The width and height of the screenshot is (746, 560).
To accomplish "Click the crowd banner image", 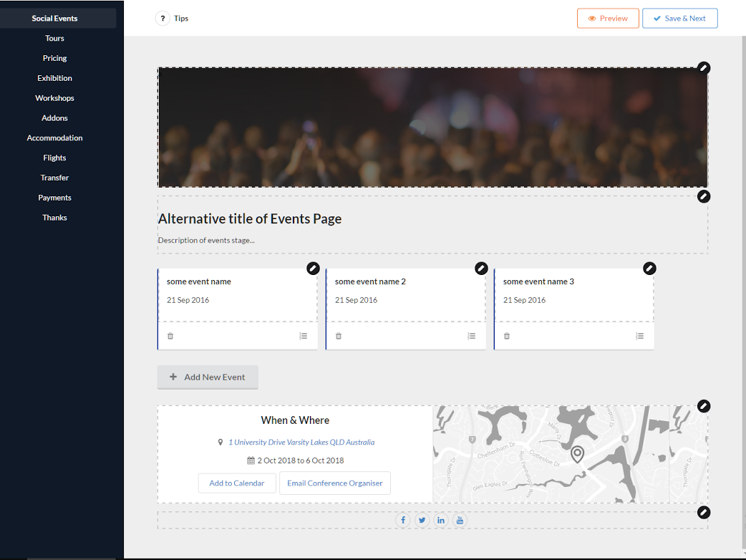I will [432, 127].
